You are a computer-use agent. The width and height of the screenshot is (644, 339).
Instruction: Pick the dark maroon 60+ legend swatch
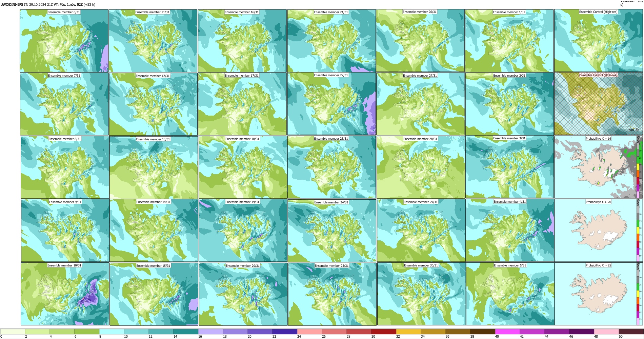(631, 332)
